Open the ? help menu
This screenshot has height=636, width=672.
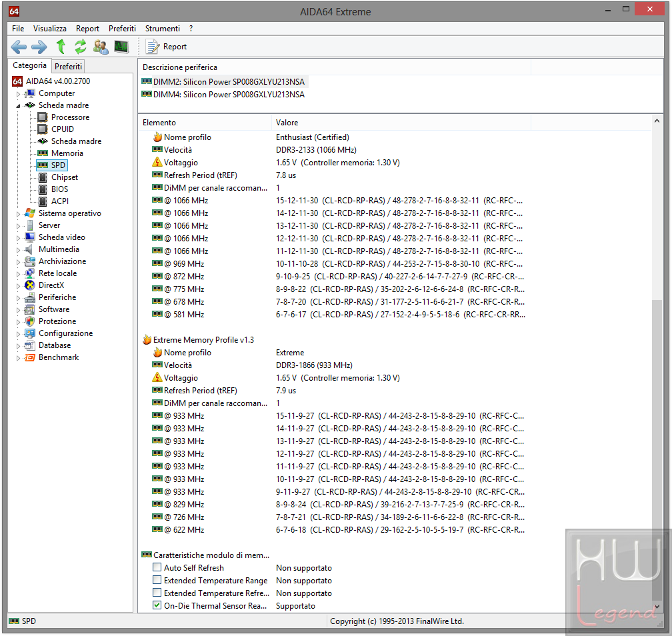191,28
